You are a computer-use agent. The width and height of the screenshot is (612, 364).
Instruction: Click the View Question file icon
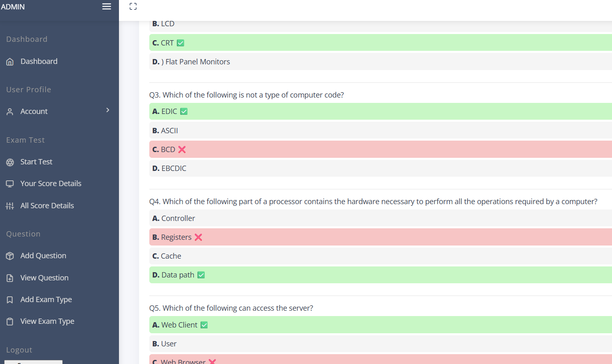10,278
